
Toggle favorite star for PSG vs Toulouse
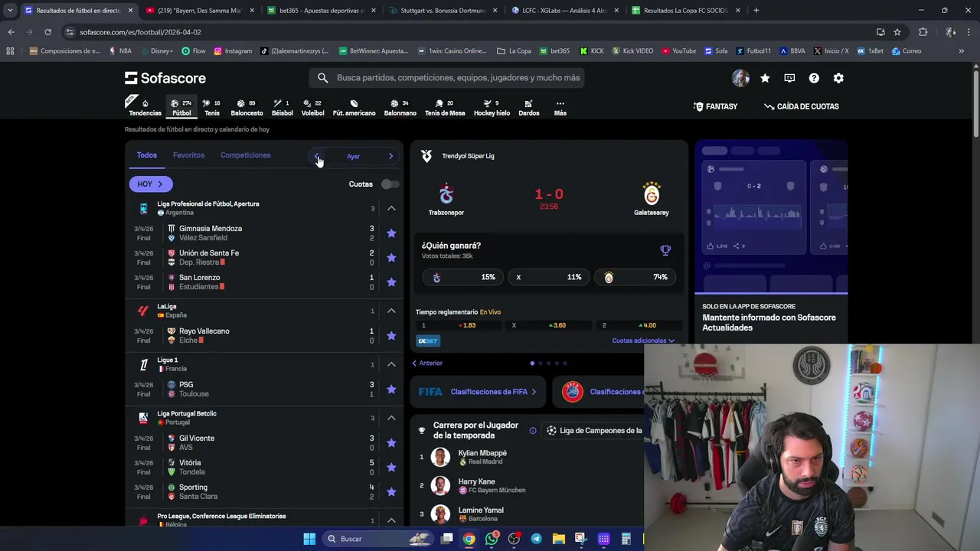[391, 390]
